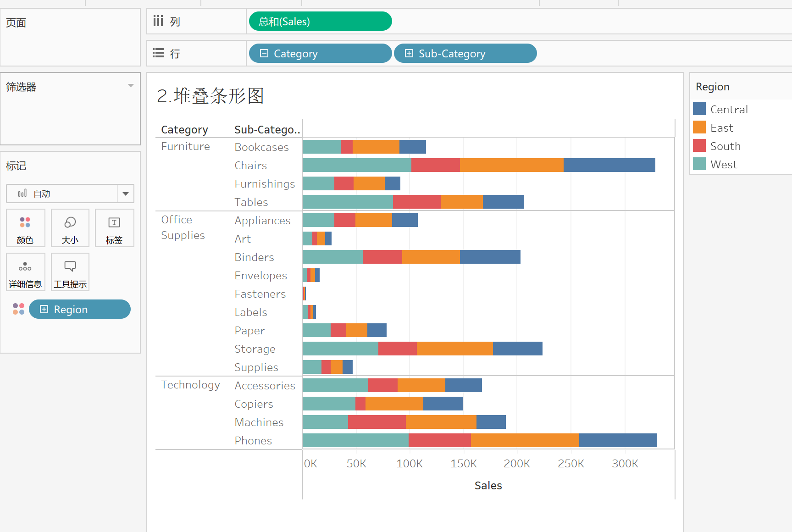
Task: Select the Phones row label
Action: tap(253, 441)
